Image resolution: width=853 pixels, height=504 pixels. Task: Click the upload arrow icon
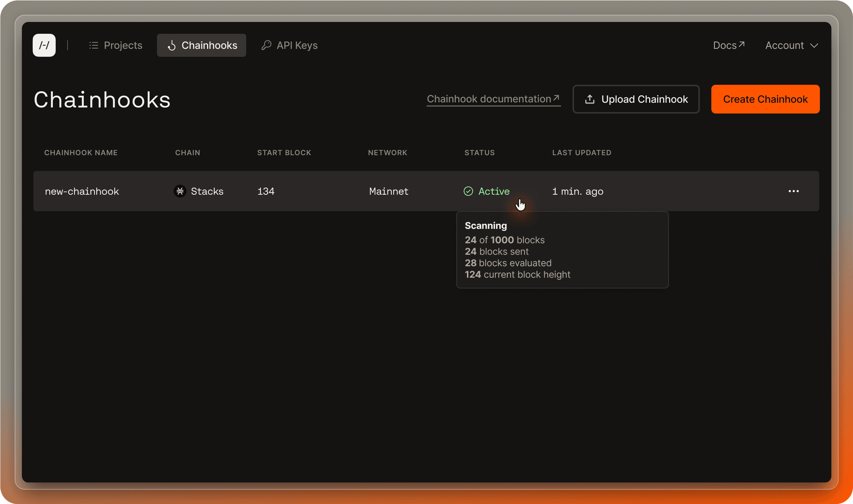[590, 99]
